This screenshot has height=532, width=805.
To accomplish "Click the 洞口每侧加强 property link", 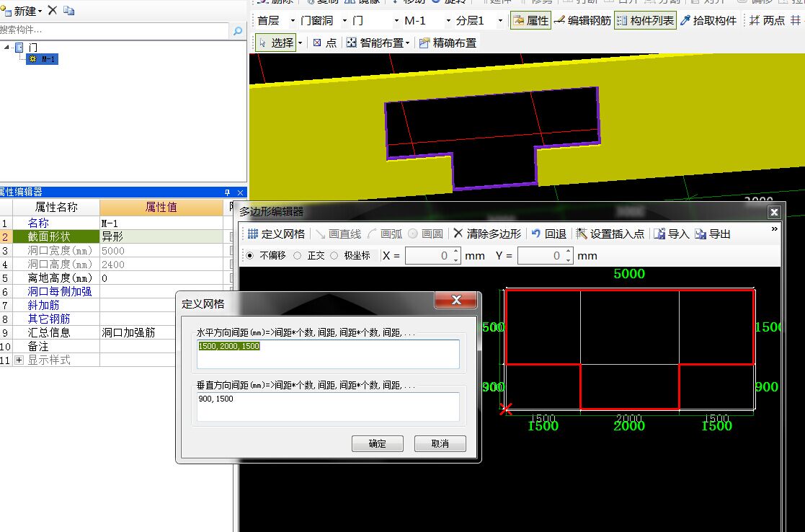I will coord(60,292).
